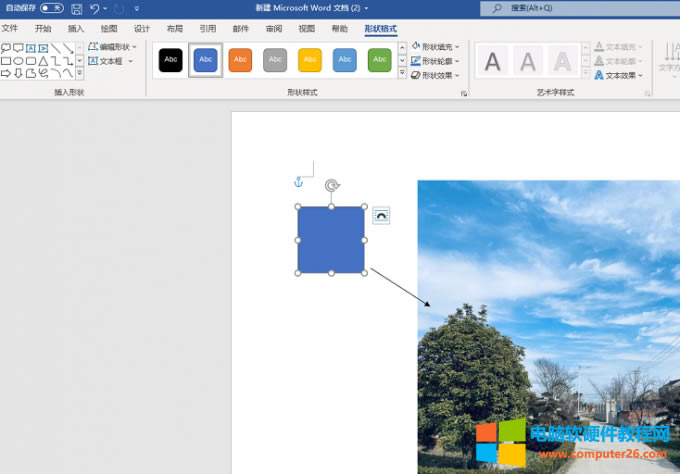Open the 形状轮廓 shape outline dropdown
Image resolution: width=680 pixels, height=474 pixels.
click(436, 61)
